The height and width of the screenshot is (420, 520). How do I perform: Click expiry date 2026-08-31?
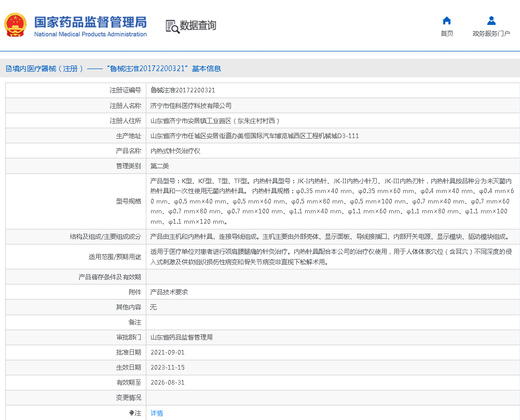pyautogui.click(x=168, y=383)
